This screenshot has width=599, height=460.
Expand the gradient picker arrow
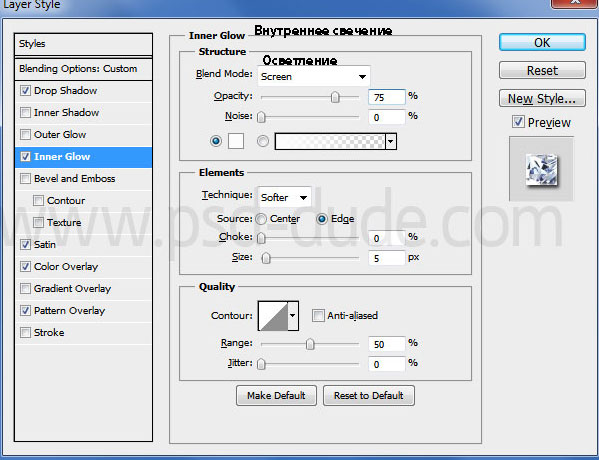390,141
